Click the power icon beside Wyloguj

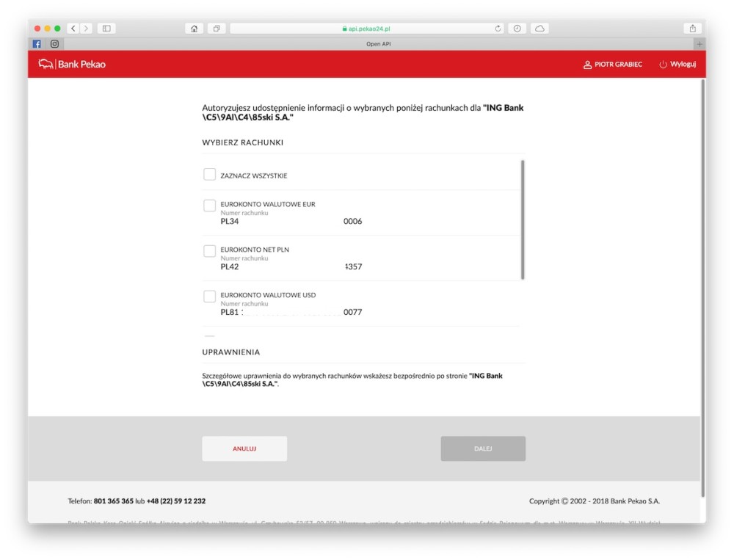tap(663, 65)
